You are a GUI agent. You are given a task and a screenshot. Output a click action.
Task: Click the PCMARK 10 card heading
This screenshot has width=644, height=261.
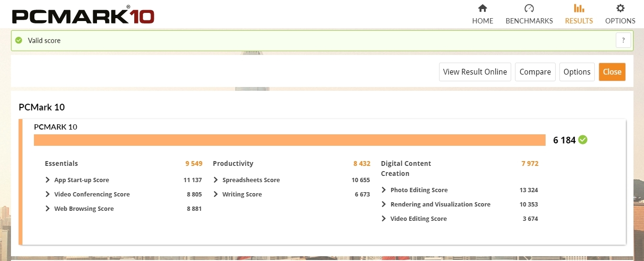55,127
